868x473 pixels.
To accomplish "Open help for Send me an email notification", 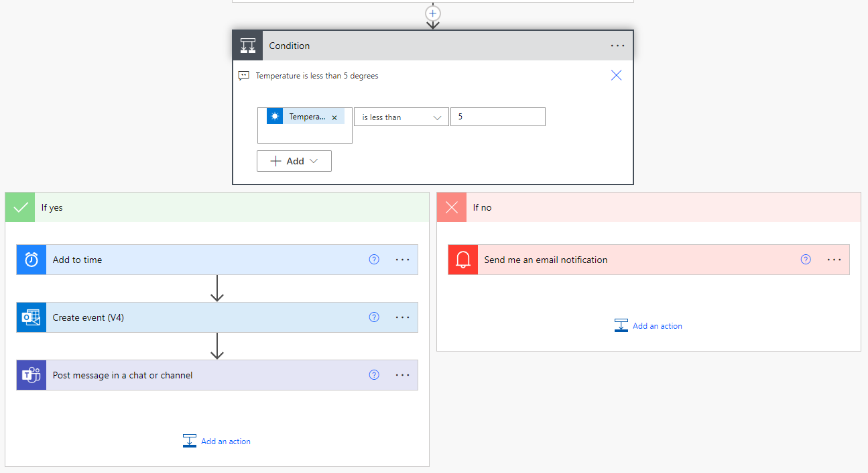I will pos(806,260).
